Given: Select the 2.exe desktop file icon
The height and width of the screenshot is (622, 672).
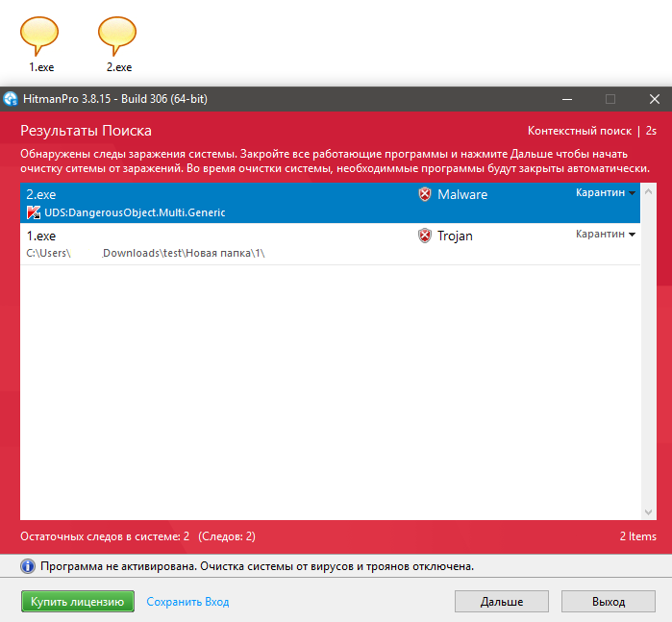Looking at the screenshot, I should [x=118, y=44].
